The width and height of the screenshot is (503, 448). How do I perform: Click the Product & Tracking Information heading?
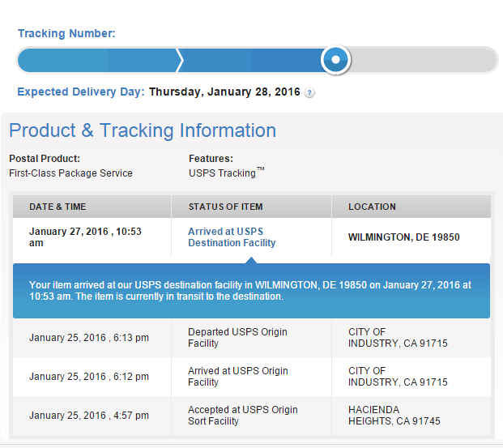tap(143, 130)
